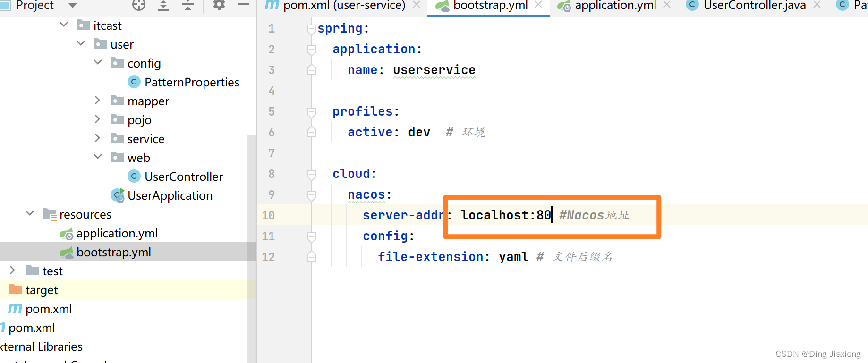Expand the mapper package
Screen dimensions: 868x363
click(97, 100)
